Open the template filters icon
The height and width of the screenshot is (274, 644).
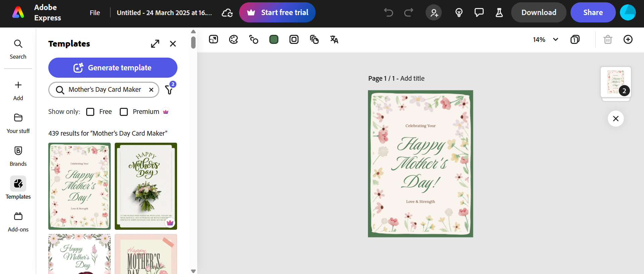(x=169, y=89)
